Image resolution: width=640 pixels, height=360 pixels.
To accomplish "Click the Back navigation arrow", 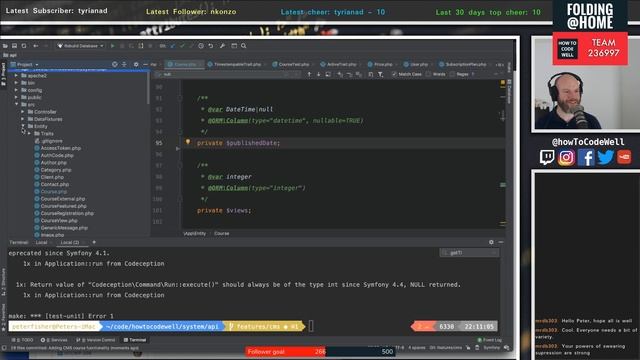I will [x=36, y=46].
